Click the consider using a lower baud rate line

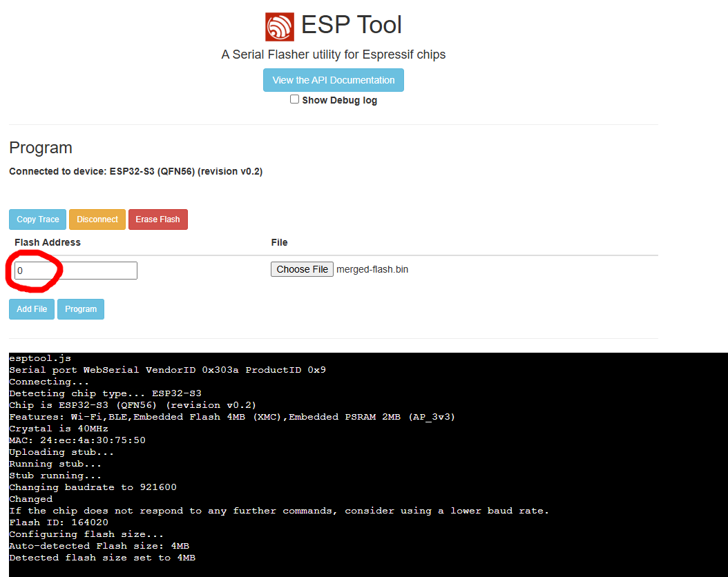pyautogui.click(x=279, y=511)
